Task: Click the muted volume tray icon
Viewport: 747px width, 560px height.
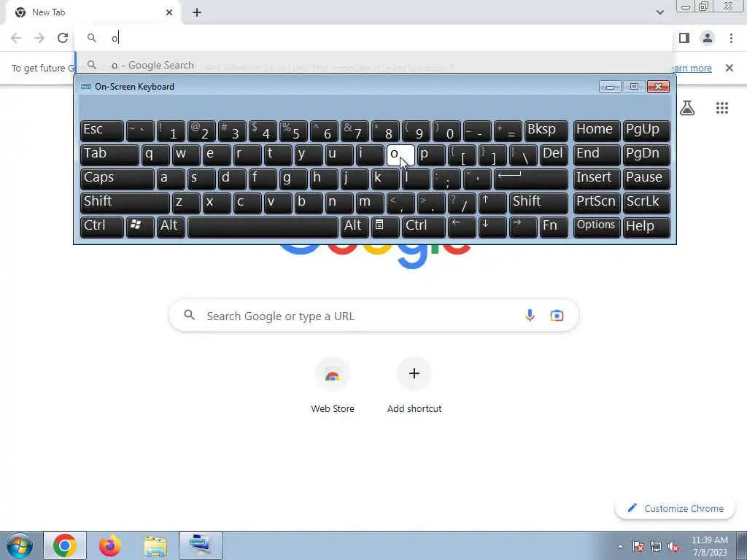Action: [673, 547]
